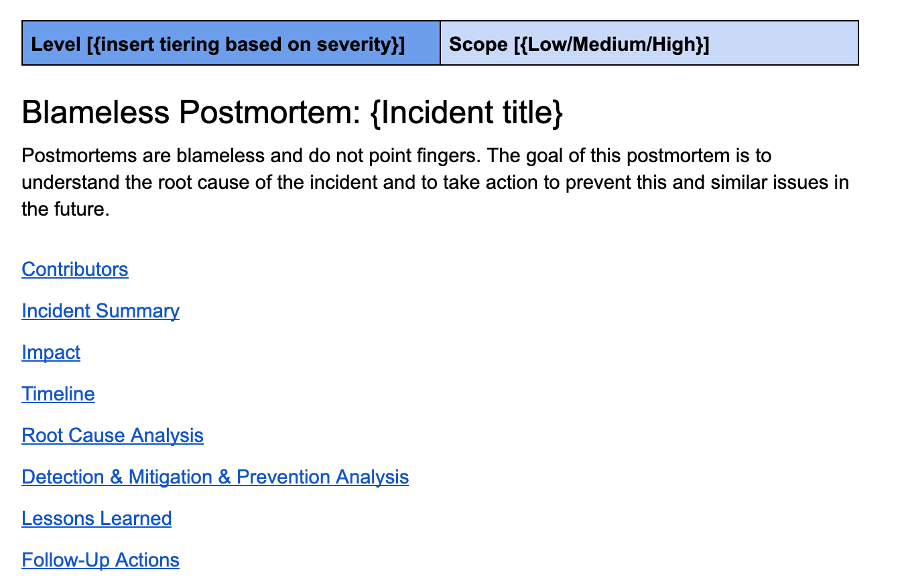The height and width of the screenshot is (588, 898).
Task: Go to the Timeline section link
Action: [58, 394]
